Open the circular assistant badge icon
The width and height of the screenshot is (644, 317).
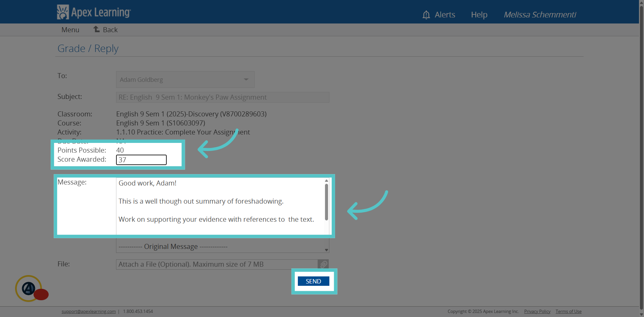click(x=29, y=288)
